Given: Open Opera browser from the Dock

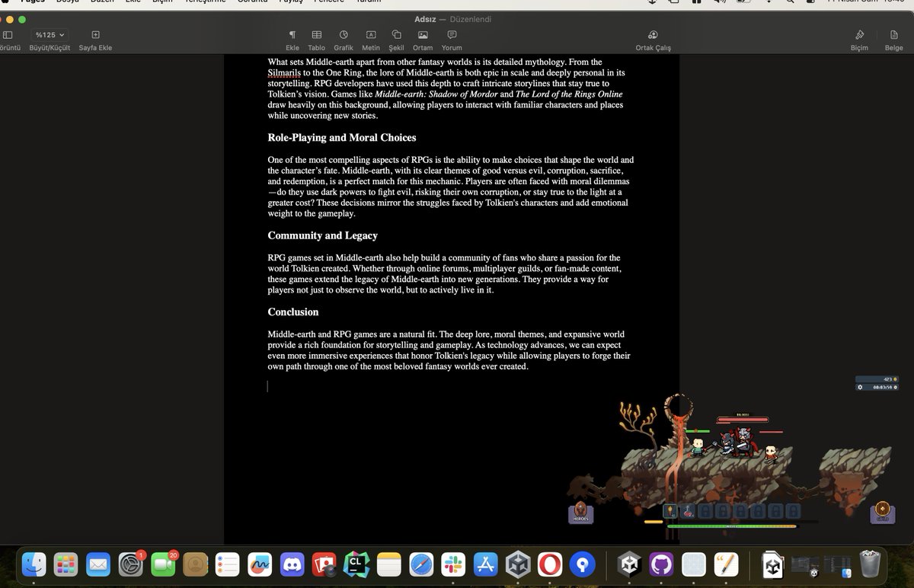Looking at the screenshot, I should pyautogui.click(x=550, y=564).
